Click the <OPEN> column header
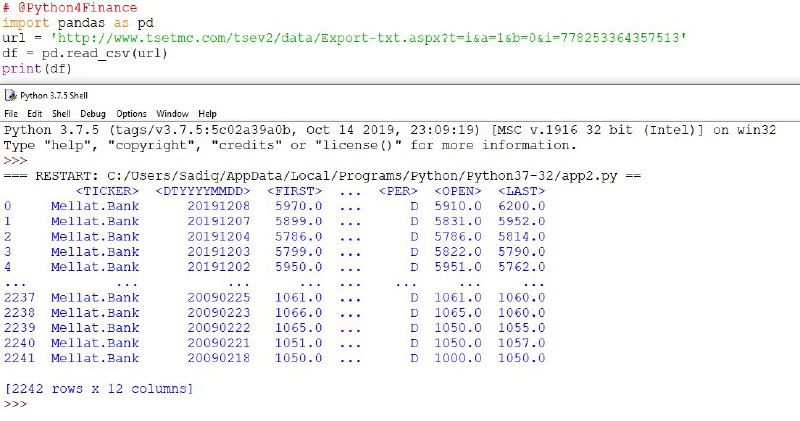 458,191
